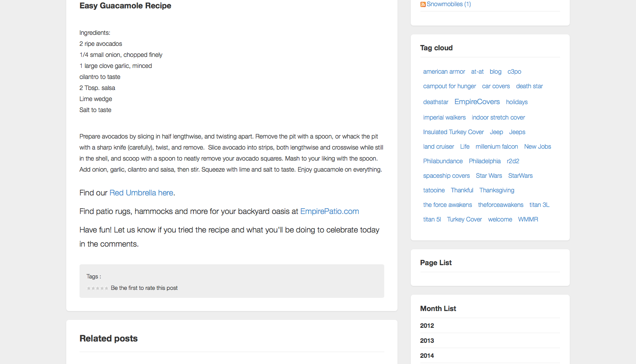Visit the EmpirePatio.com link
The width and height of the screenshot is (636, 364).
click(x=329, y=211)
